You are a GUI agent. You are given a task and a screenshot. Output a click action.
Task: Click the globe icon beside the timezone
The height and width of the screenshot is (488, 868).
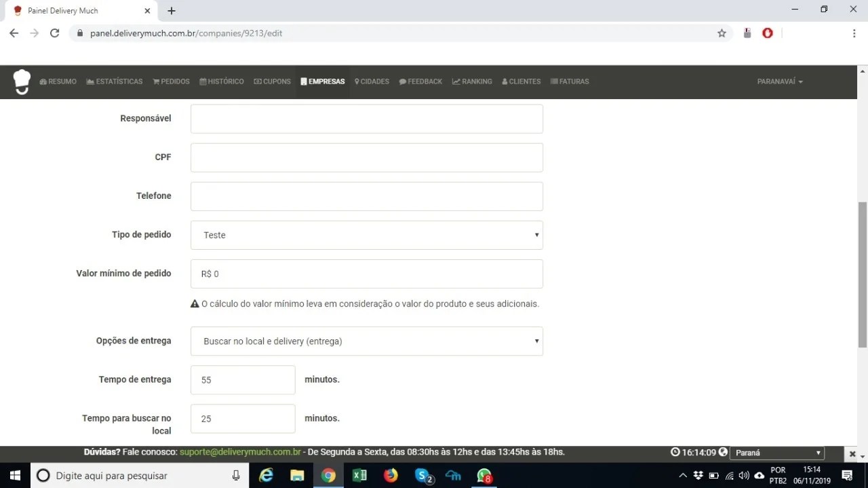click(723, 452)
